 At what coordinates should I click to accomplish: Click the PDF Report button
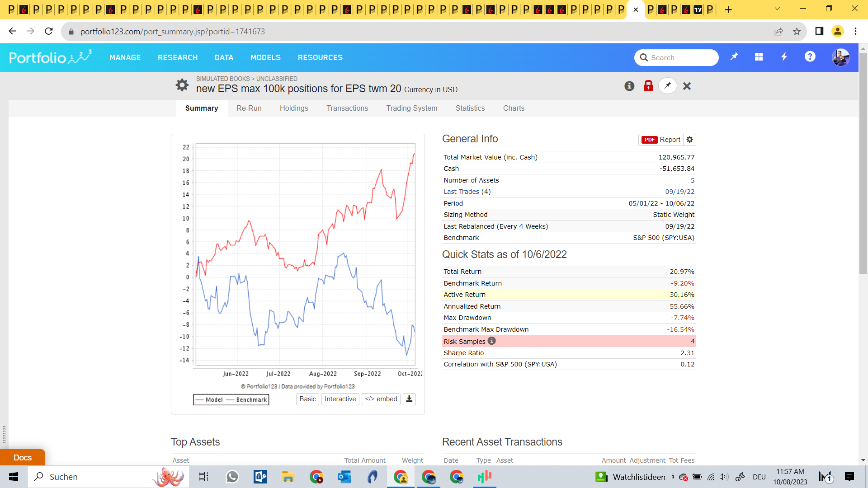pyautogui.click(x=661, y=140)
